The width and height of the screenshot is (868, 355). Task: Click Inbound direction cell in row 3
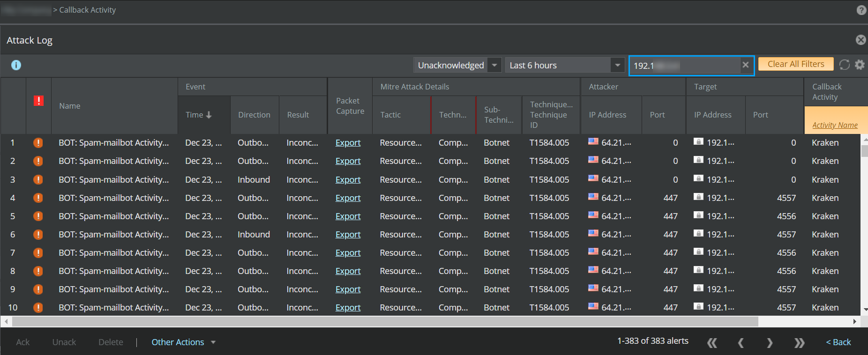[254, 179]
